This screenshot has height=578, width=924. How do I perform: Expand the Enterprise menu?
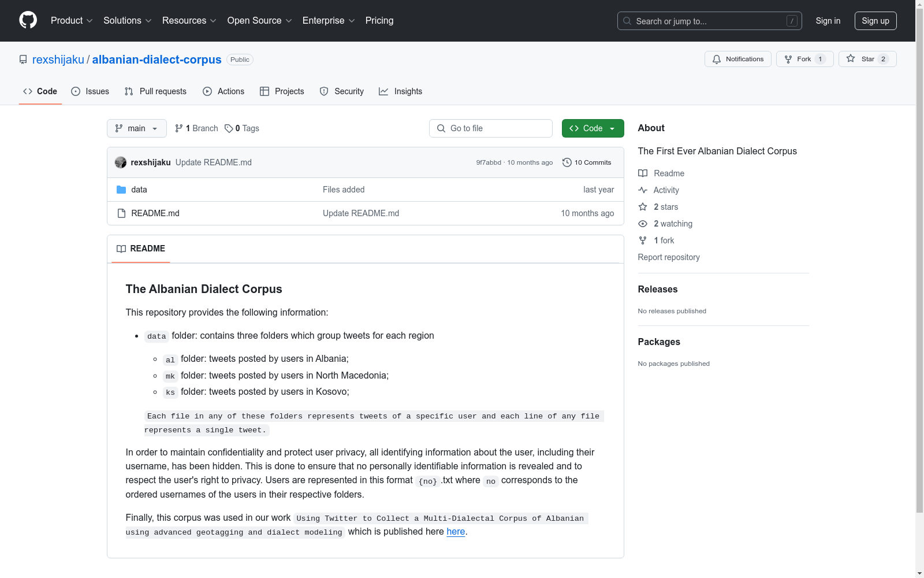tap(329, 21)
